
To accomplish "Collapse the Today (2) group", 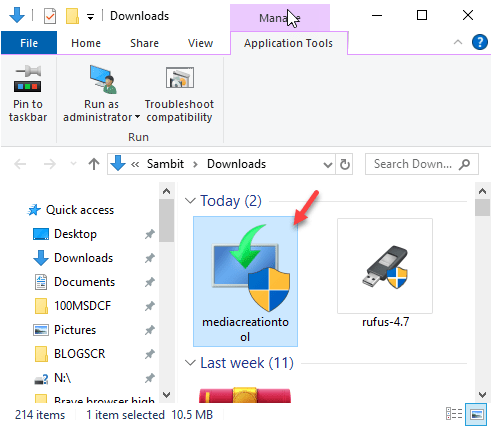I will point(190,201).
